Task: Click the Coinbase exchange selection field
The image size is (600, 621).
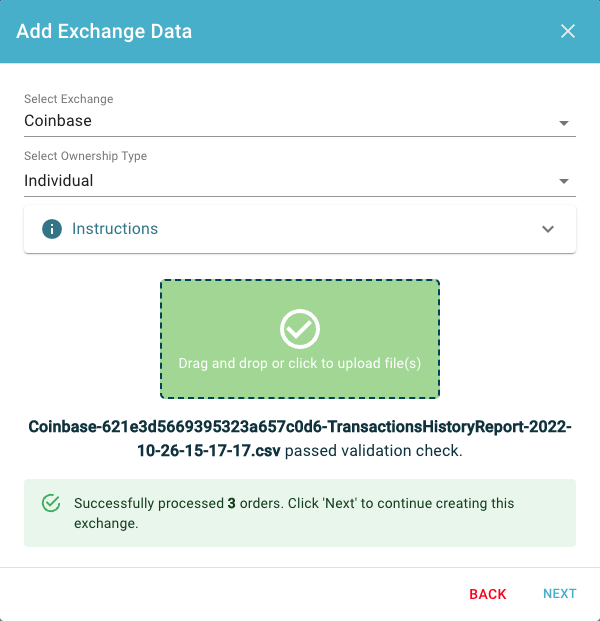Action: click(x=300, y=121)
